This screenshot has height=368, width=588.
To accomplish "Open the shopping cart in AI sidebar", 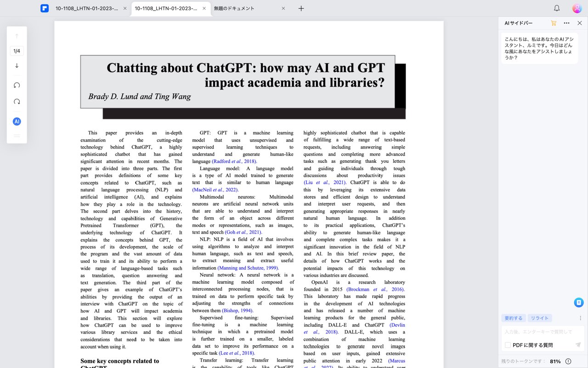I will pos(554,23).
